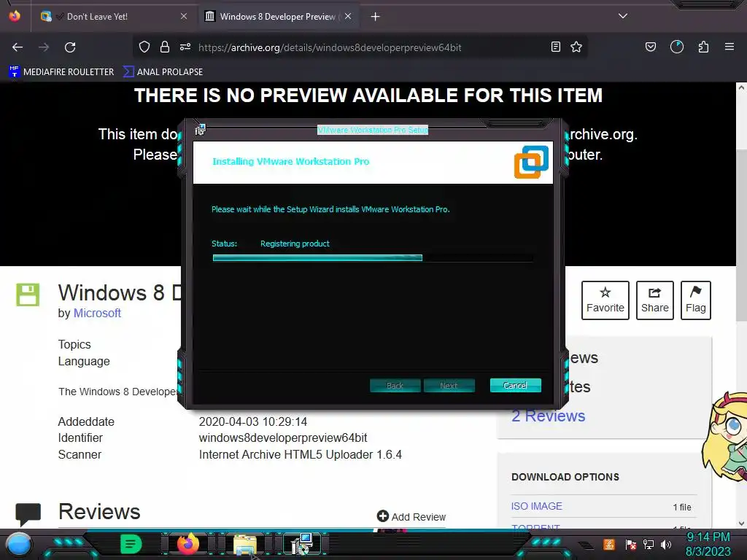
Task: View site security padlock info
Action: (165, 47)
